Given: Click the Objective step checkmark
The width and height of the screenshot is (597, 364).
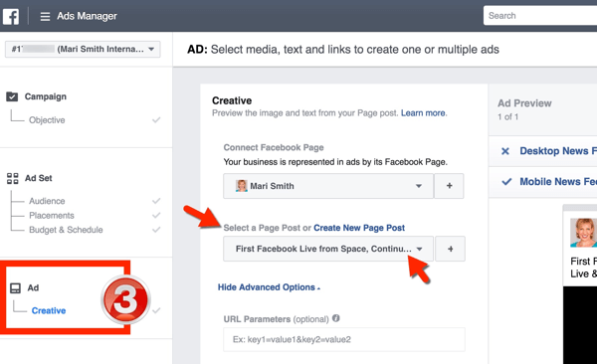Looking at the screenshot, I should 156,120.
